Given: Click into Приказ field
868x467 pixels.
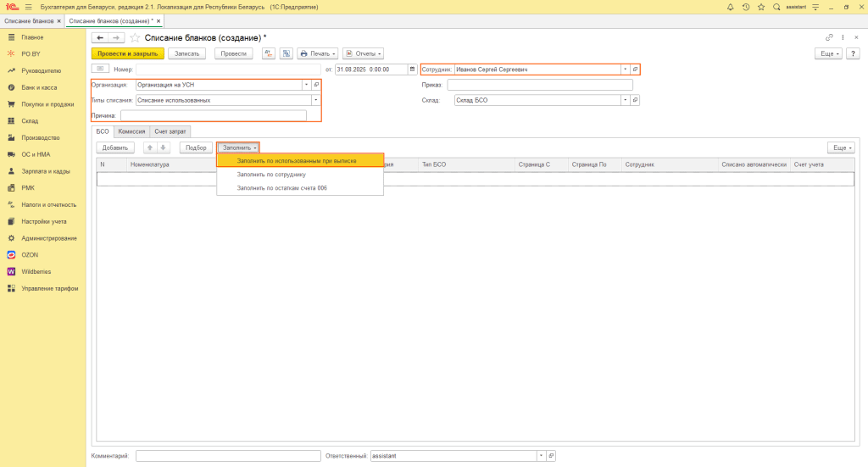Looking at the screenshot, I should (540, 85).
